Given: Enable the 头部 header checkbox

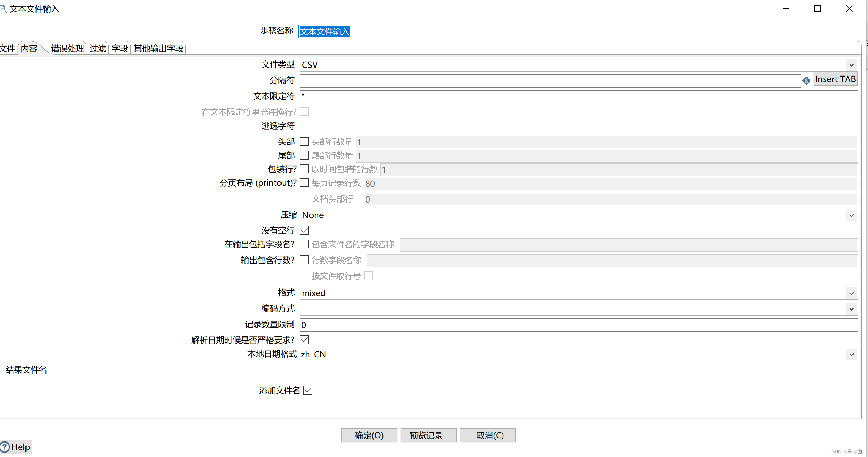Looking at the screenshot, I should click(x=304, y=142).
